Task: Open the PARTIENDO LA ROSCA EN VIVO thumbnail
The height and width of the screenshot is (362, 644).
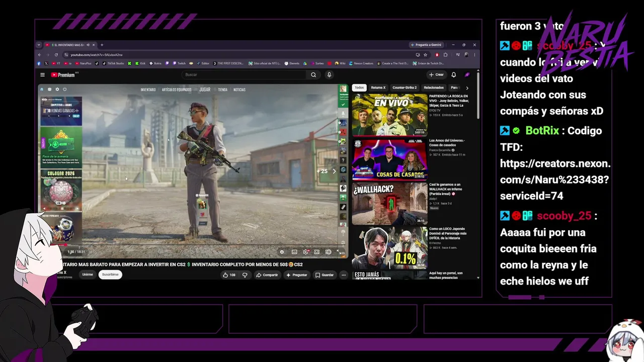Action: [x=389, y=115]
